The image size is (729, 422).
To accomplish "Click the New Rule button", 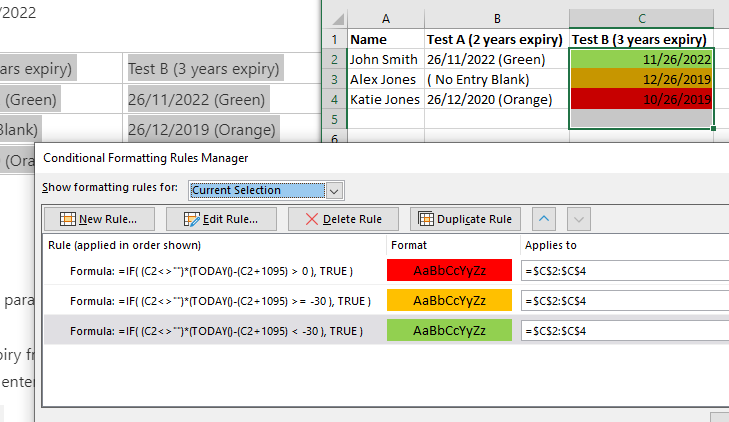I will click(x=99, y=219).
